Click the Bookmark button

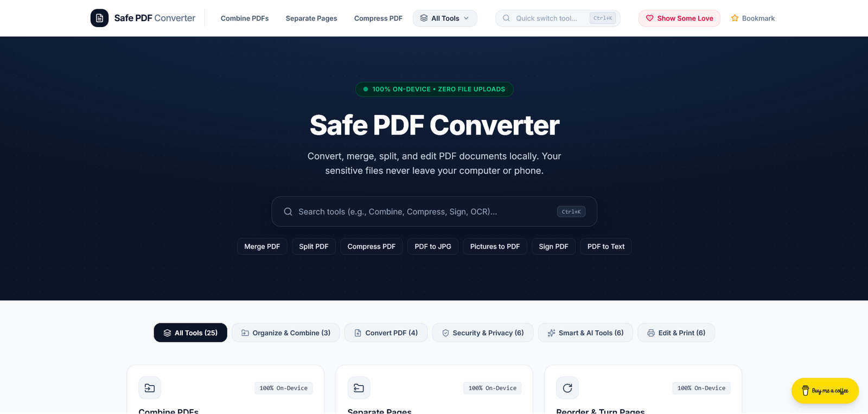click(x=753, y=18)
